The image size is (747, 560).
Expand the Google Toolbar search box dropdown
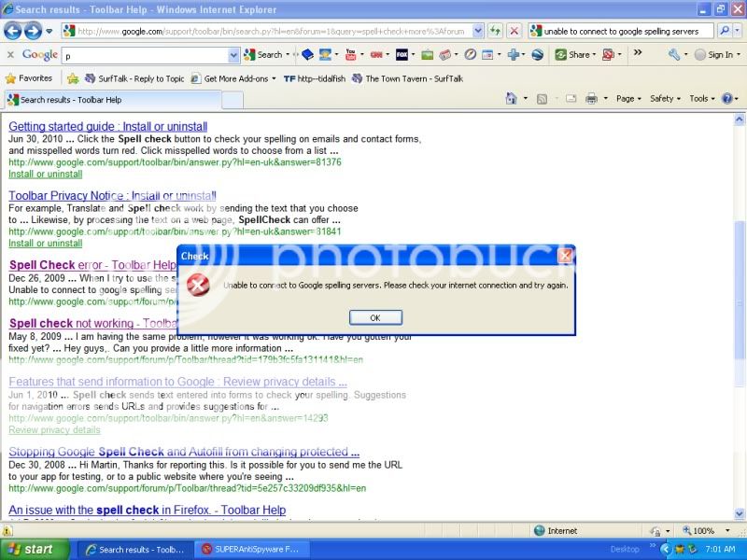click(233, 56)
